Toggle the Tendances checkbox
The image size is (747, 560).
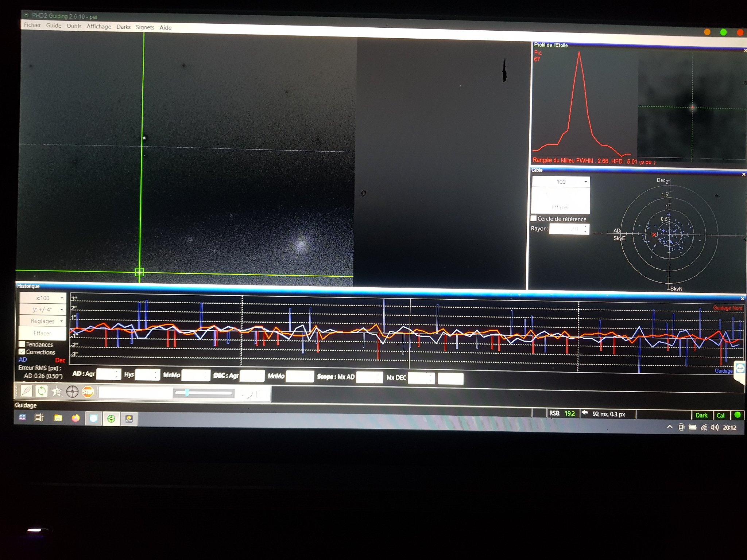click(x=22, y=344)
